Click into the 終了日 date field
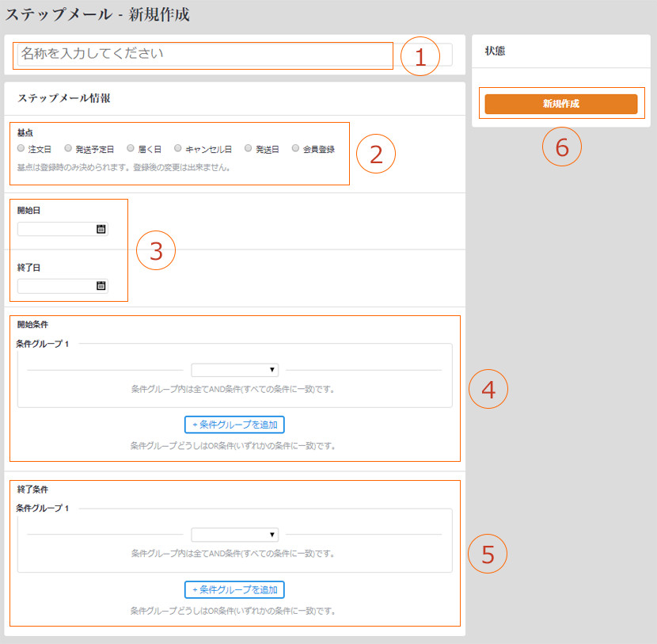 tap(56, 286)
